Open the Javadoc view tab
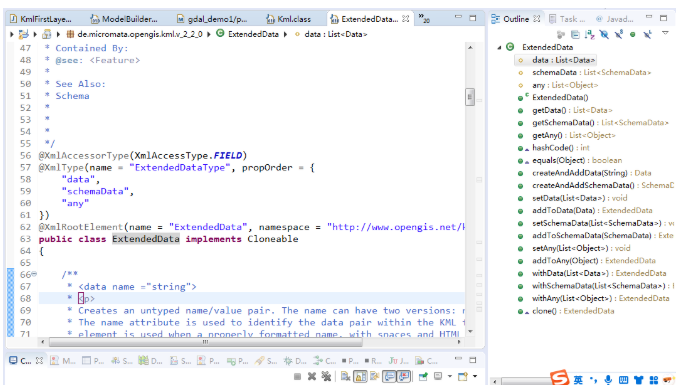 (x=615, y=19)
